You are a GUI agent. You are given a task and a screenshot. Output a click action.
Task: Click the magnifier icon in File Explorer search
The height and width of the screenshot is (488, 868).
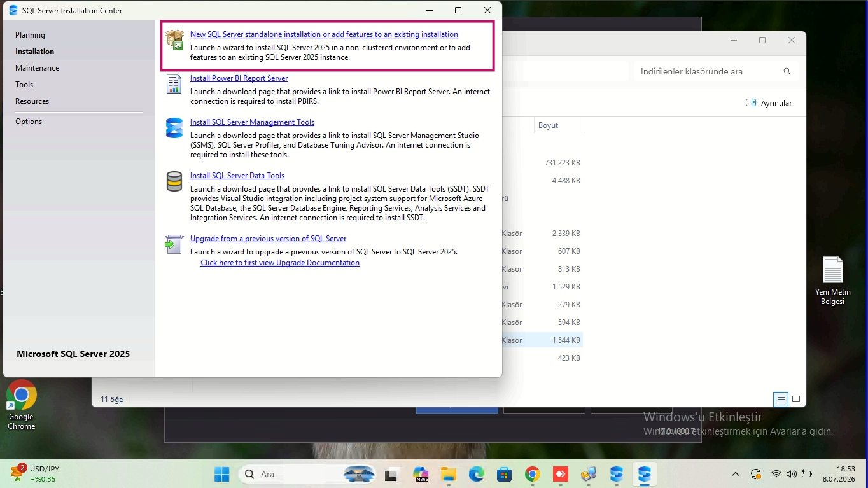pyautogui.click(x=787, y=71)
